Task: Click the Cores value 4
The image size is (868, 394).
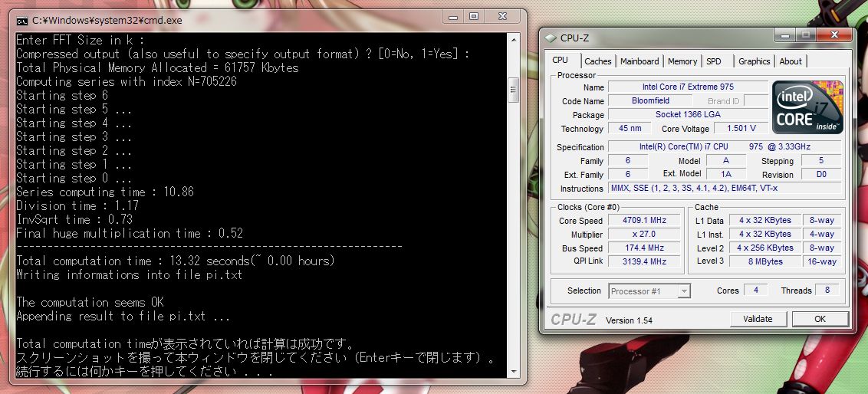Action: [x=755, y=290]
